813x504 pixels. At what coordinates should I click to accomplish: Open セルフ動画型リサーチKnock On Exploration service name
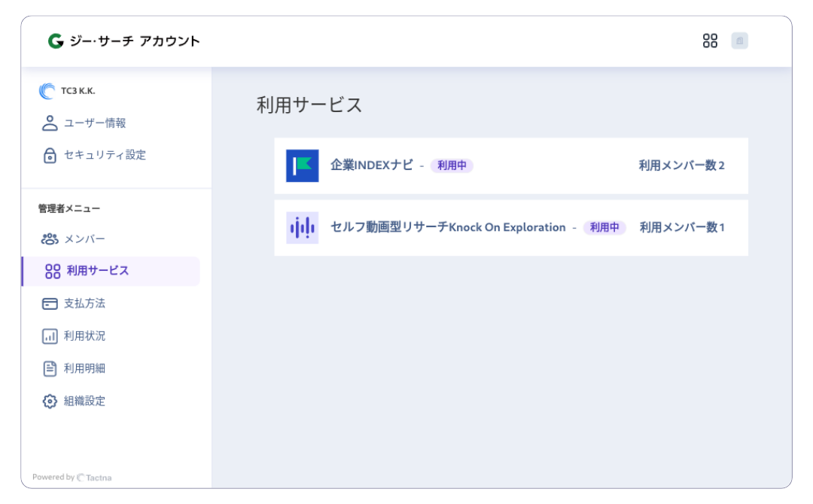[448, 227]
